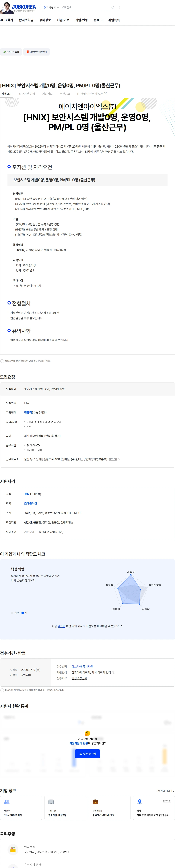Click the 정규직 employment type text

point(28,412)
